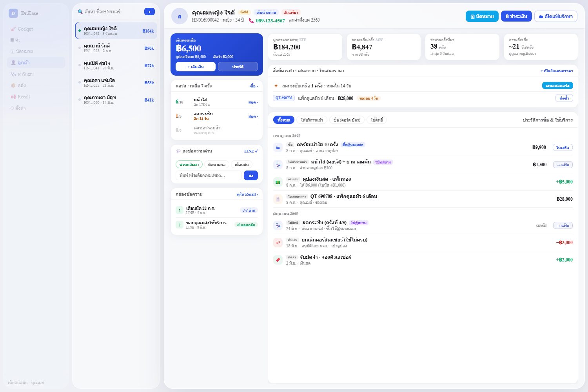
Task: Click the cash icon of คูปองเงินสด · แพ็กทอง
Action: (278, 182)
